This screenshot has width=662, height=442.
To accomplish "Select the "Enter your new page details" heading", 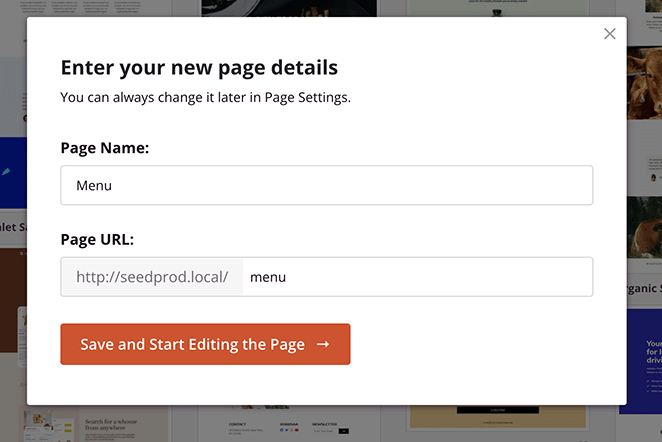I will click(199, 68).
